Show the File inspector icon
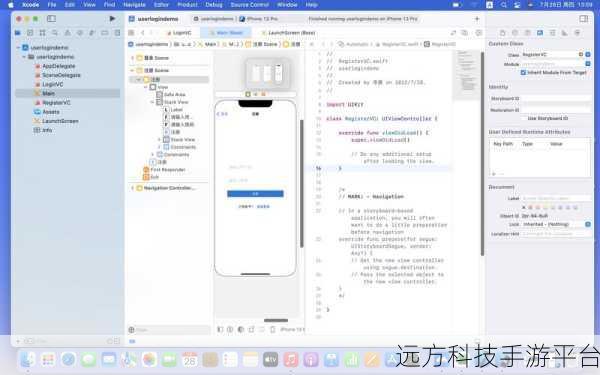Image resolution: width=600 pixels, height=375 pixels. click(x=503, y=33)
